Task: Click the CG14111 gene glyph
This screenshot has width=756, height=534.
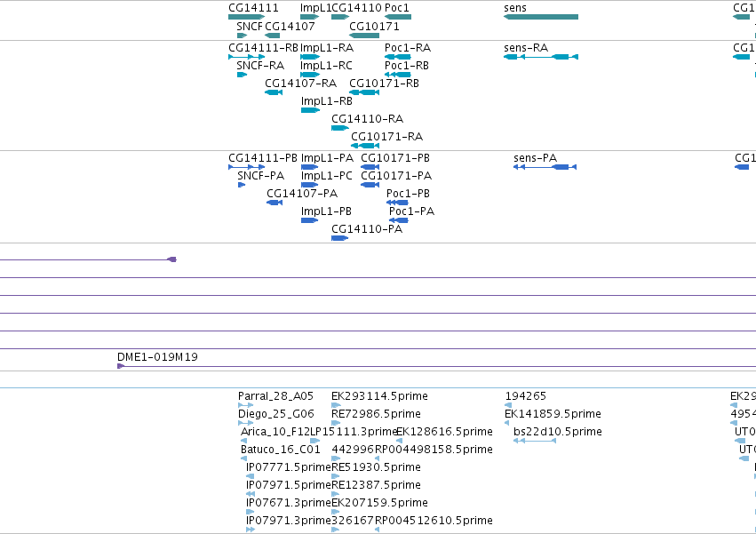Action: click(x=246, y=17)
